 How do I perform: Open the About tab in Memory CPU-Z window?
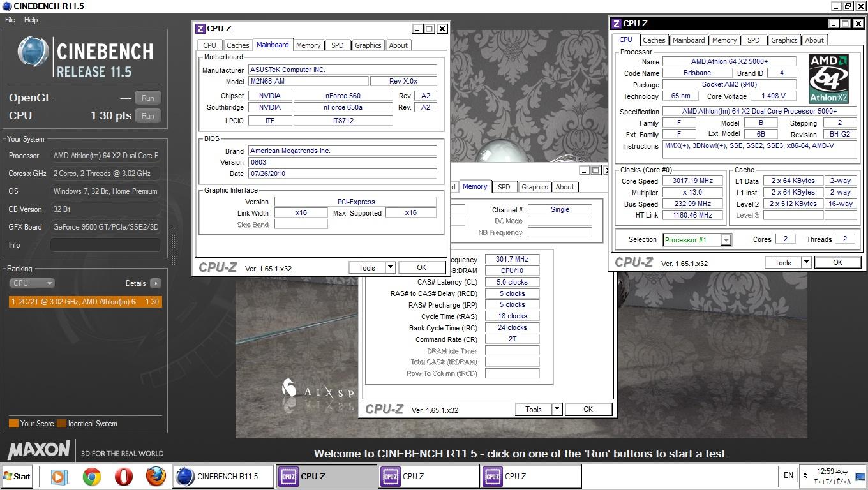[x=565, y=187]
